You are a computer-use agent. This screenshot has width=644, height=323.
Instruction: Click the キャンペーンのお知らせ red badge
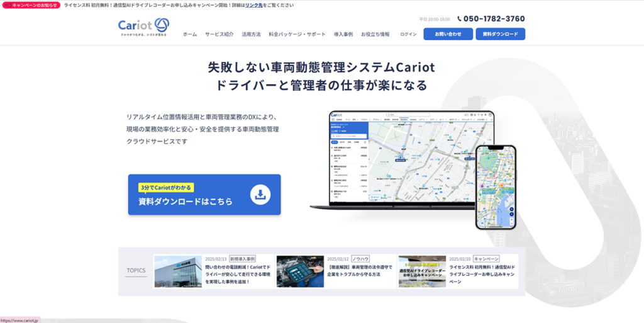click(x=31, y=5)
